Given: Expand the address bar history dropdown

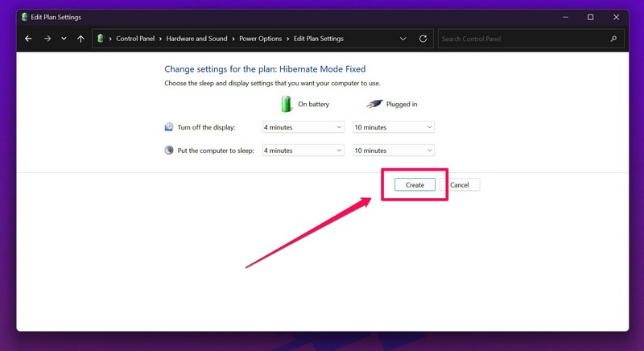Looking at the screenshot, I should [403, 39].
